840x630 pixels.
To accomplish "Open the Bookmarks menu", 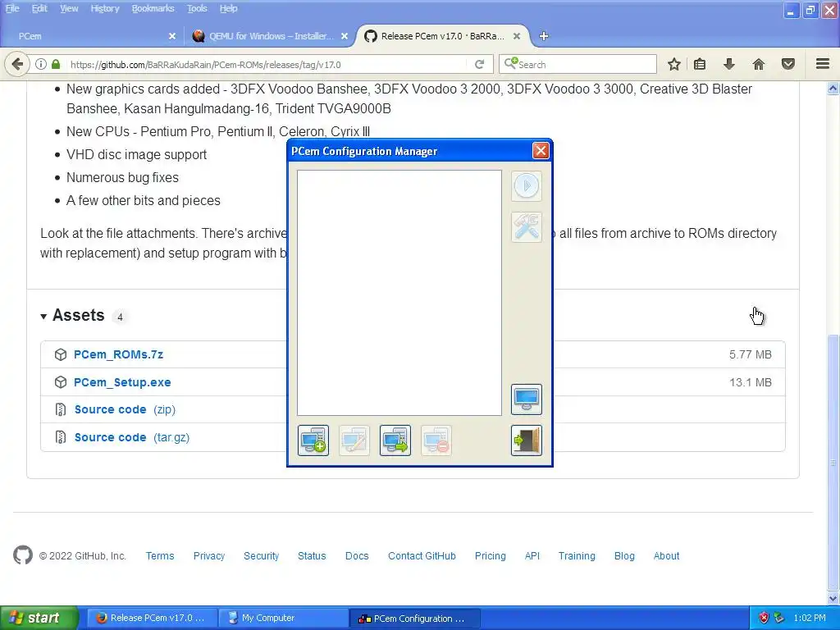I will point(153,8).
